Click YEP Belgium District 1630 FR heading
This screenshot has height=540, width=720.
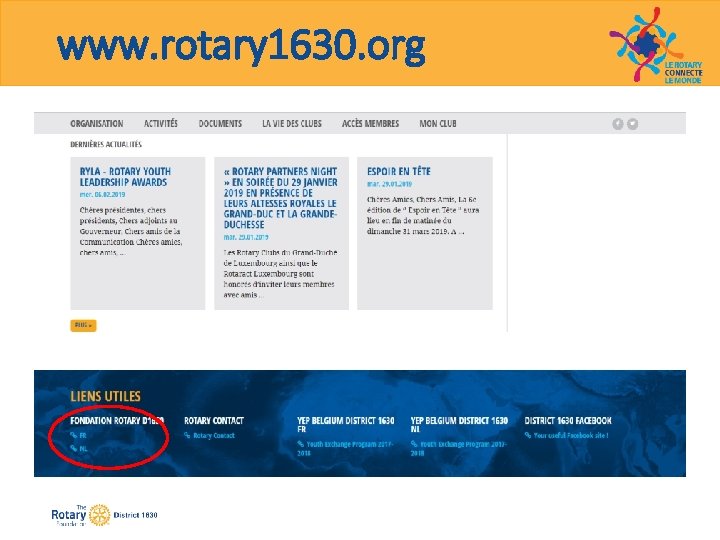[x=345, y=425]
